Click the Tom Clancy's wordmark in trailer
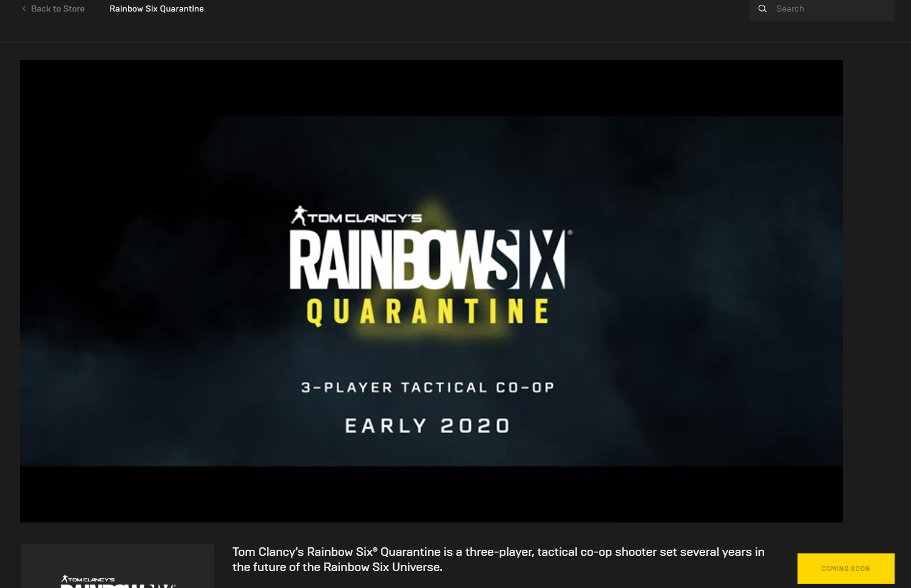This screenshot has width=911, height=588. (365, 218)
